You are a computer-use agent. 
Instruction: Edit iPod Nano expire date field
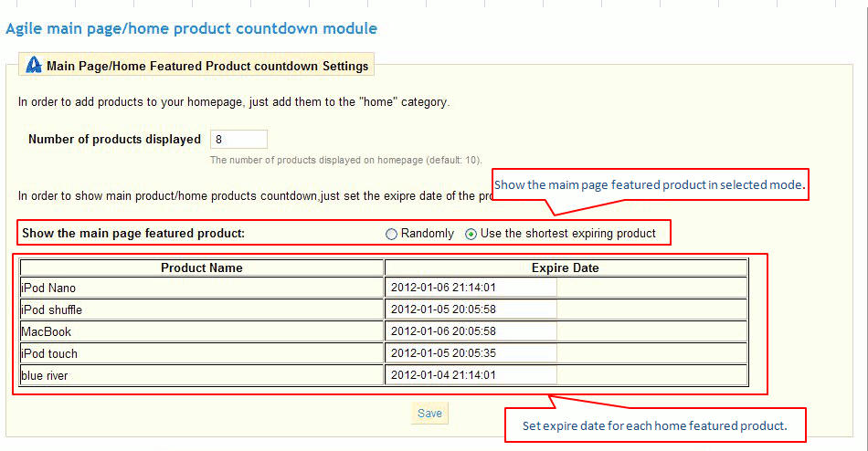click(x=471, y=288)
